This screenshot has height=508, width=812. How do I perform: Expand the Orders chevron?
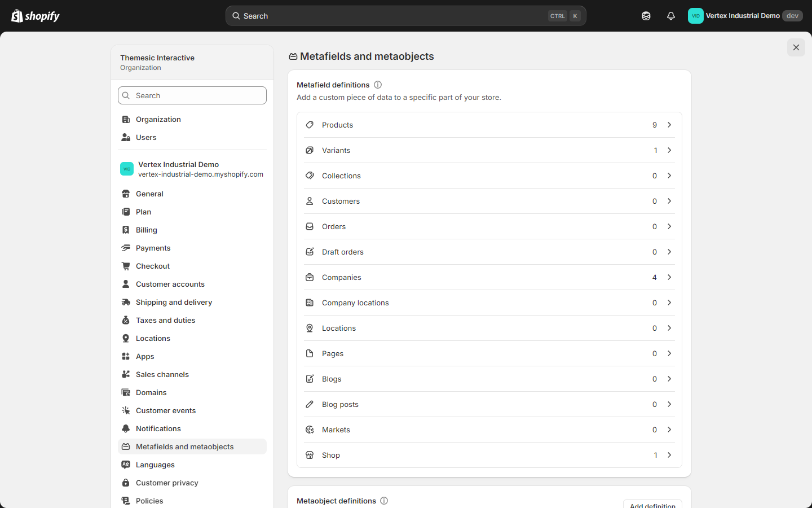(x=669, y=226)
